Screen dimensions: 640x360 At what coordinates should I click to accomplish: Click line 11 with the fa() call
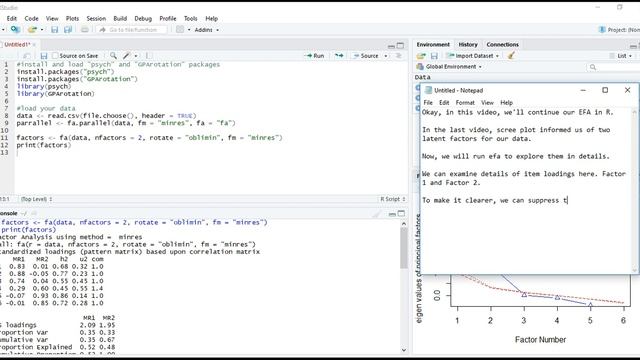point(149,138)
